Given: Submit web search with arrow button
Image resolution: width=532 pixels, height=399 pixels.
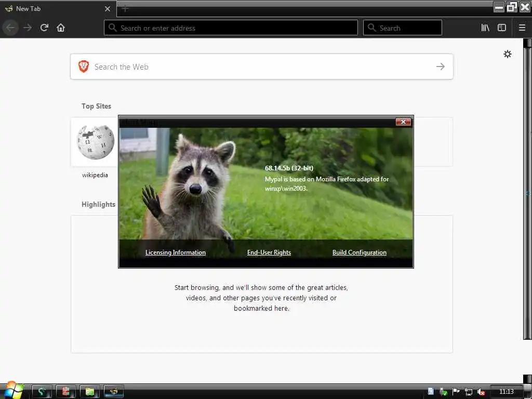Looking at the screenshot, I should [441, 66].
